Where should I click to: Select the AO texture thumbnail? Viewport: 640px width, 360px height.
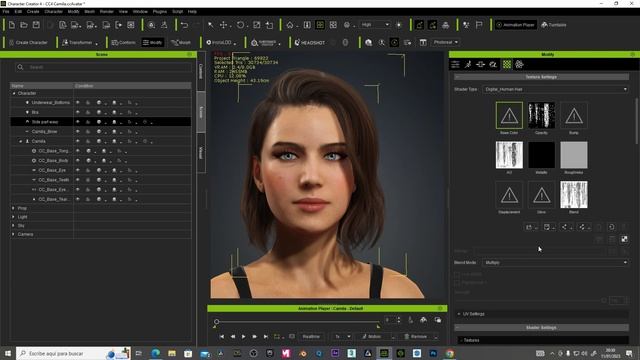pos(509,155)
